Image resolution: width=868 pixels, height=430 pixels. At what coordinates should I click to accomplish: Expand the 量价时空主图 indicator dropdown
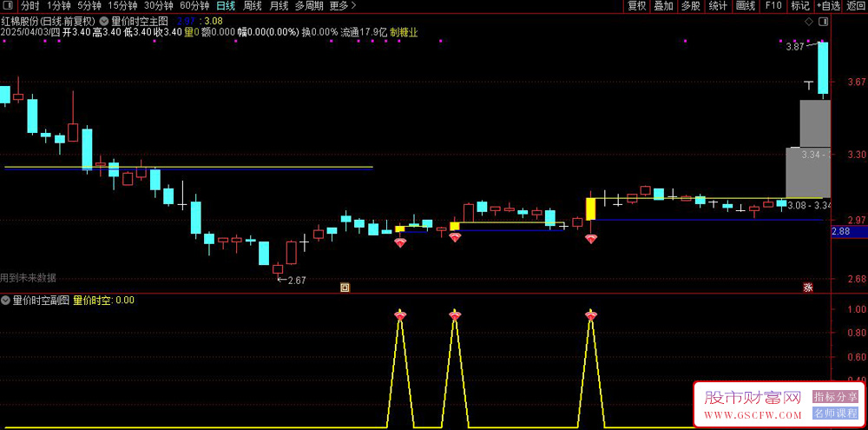pyautogui.click(x=105, y=22)
